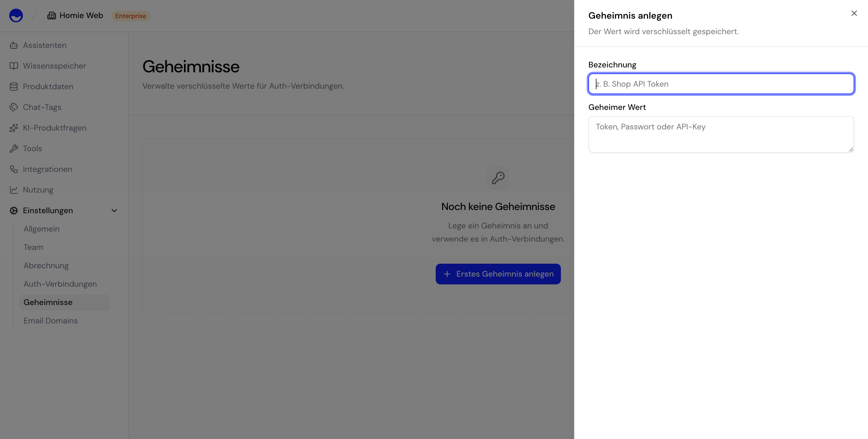Image resolution: width=868 pixels, height=439 pixels.
Task: Open Produktdaten page
Action: click(x=48, y=87)
